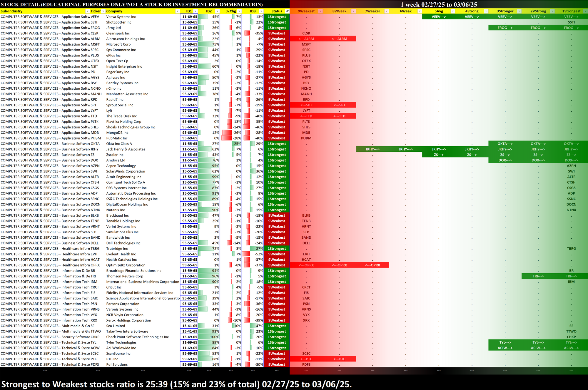Select the 1Strongest status cell for Zscaler Inc
This screenshot has width=588, height=390.
(x=277, y=155)
